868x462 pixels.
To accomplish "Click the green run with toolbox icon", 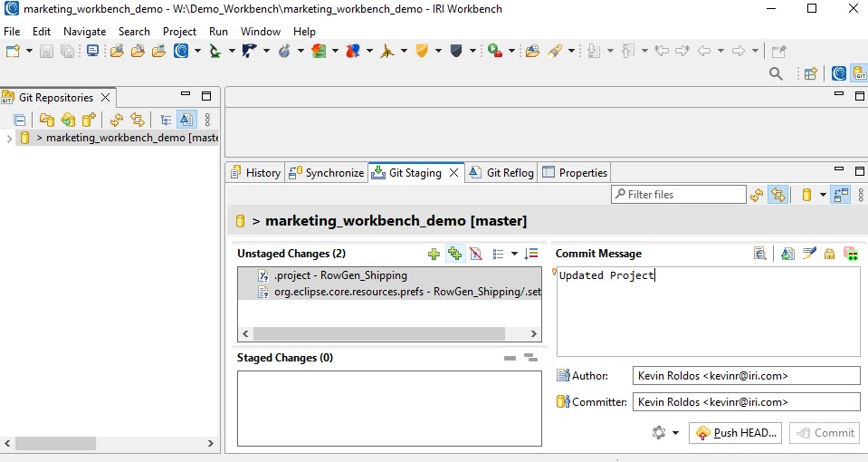I will (x=495, y=51).
